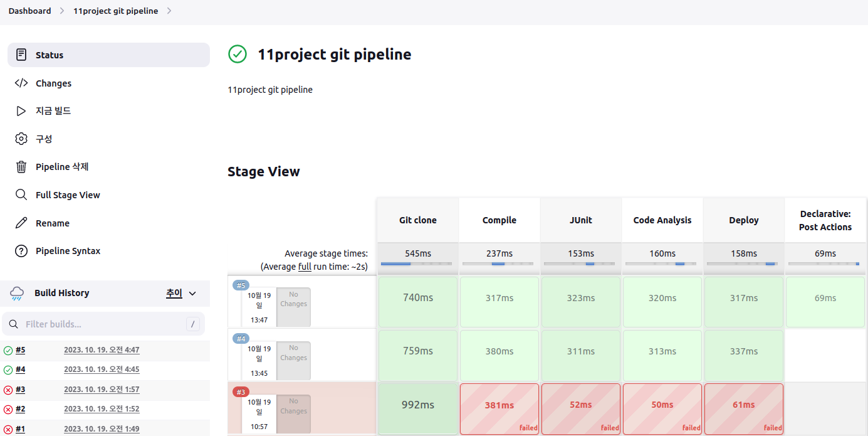Click the Rename pencil icon
This screenshot has width=868, height=436.
click(21, 223)
